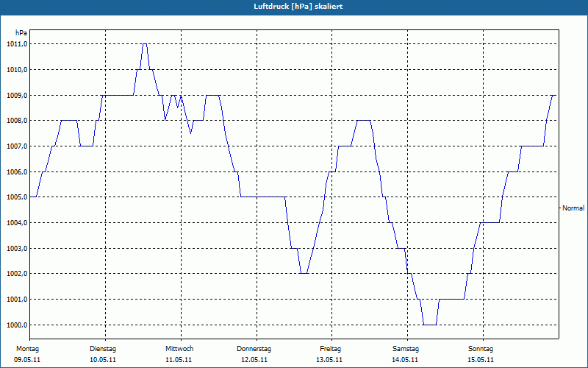This screenshot has height=368, width=588.
Task: Click the 1007,0 y-axis value
Action: [17, 146]
